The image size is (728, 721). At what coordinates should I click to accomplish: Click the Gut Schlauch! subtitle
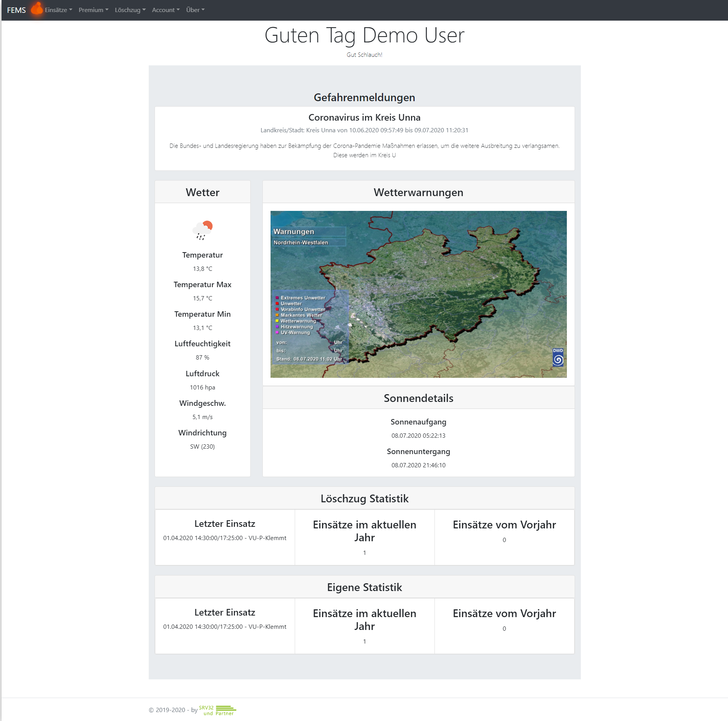(x=364, y=55)
